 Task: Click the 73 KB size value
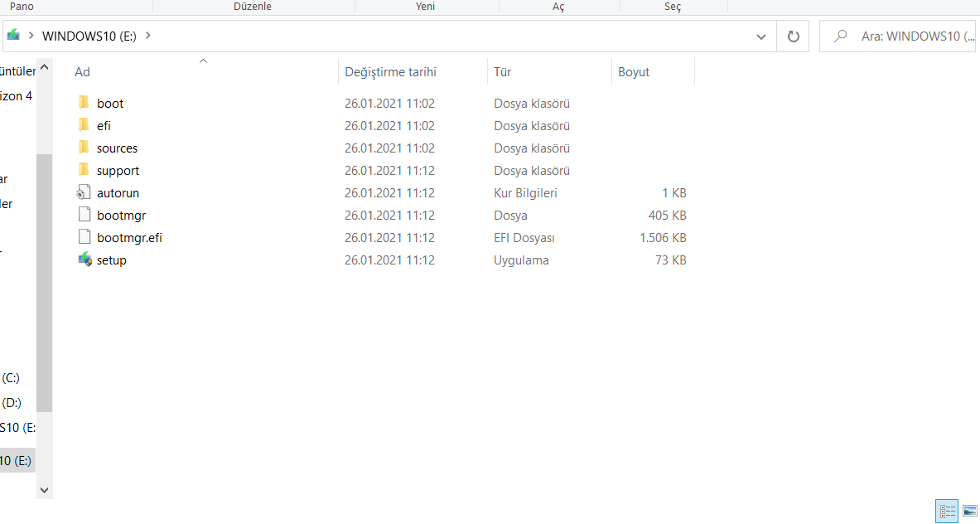(x=671, y=260)
